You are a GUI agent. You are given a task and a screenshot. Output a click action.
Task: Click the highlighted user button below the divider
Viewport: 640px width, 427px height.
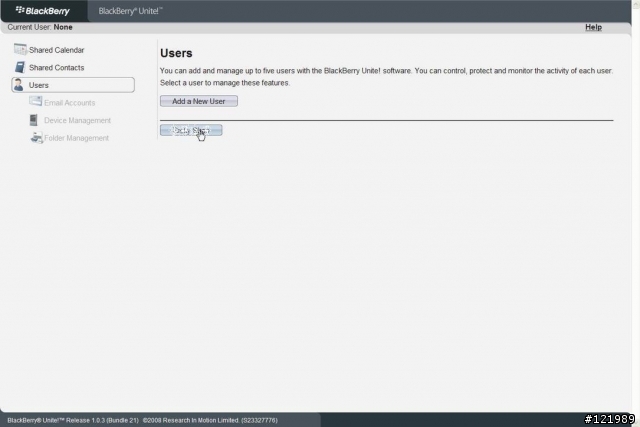point(191,130)
